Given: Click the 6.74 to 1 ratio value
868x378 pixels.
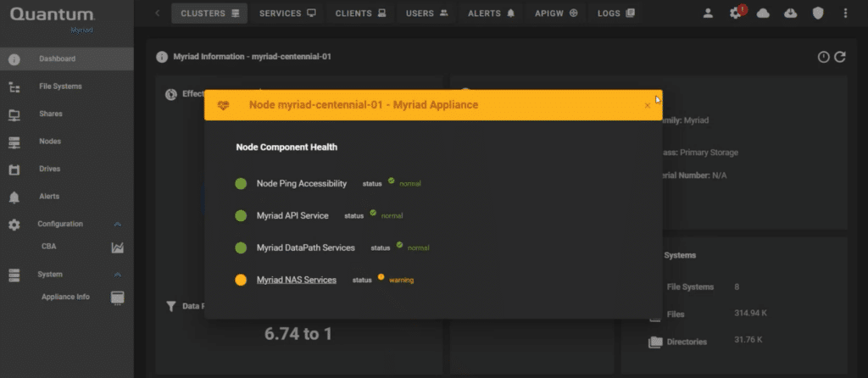Looking at the screenshot, I should (x=298, y=334).
